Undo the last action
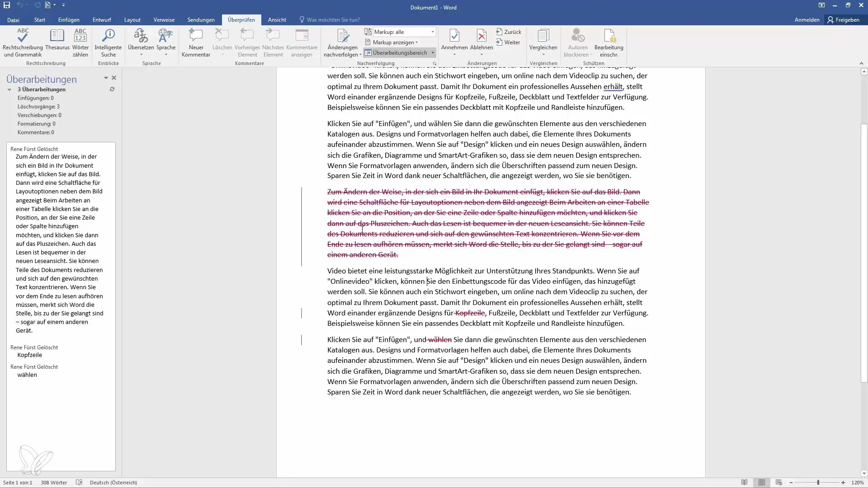Screen dimensions: 868x488 (20, 5)
